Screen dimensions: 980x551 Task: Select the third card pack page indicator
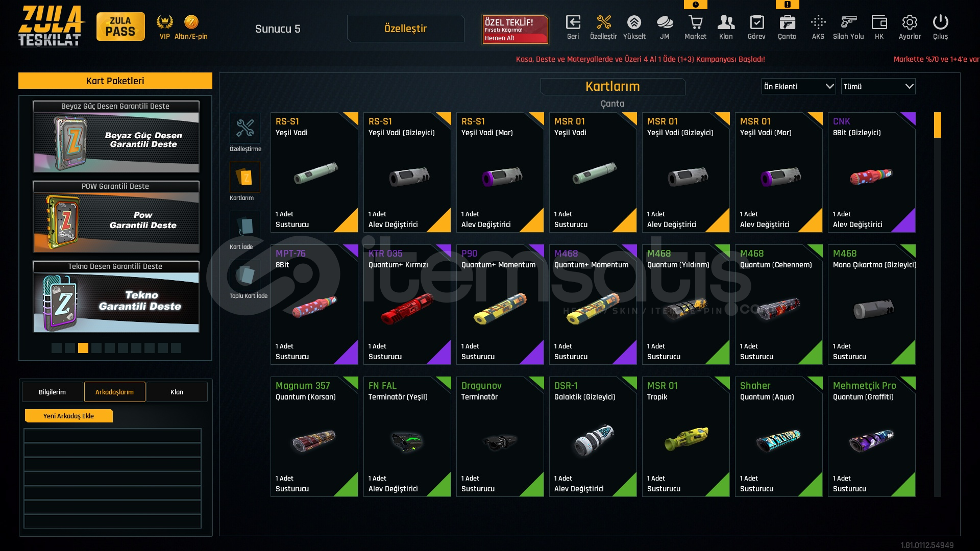click(83, 348)
